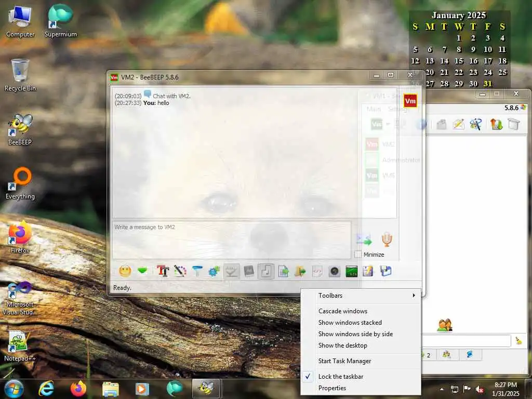Viewport: 532px width, 399px height.
Task: Click the blue filter funnel icon
Action: coord(197,271)
